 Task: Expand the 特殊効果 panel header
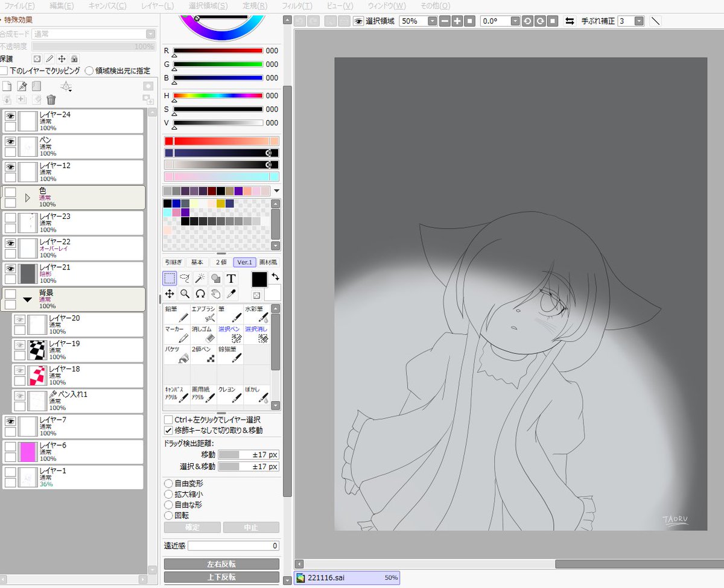pos(17,20)
